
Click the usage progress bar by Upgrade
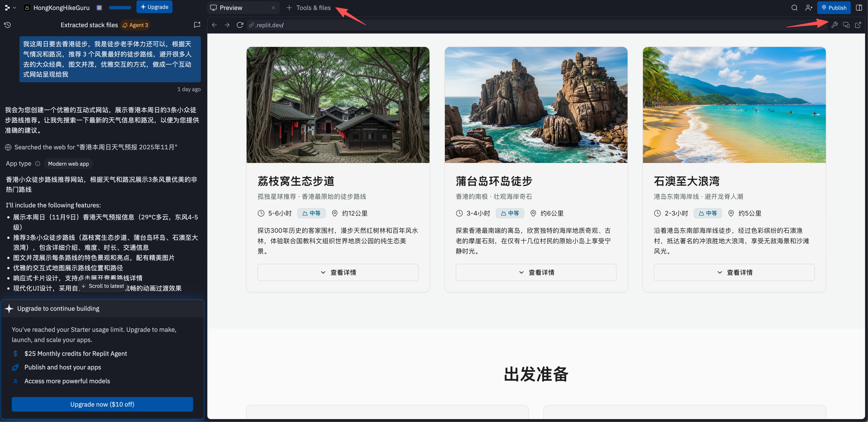click(x=120, y=8)
